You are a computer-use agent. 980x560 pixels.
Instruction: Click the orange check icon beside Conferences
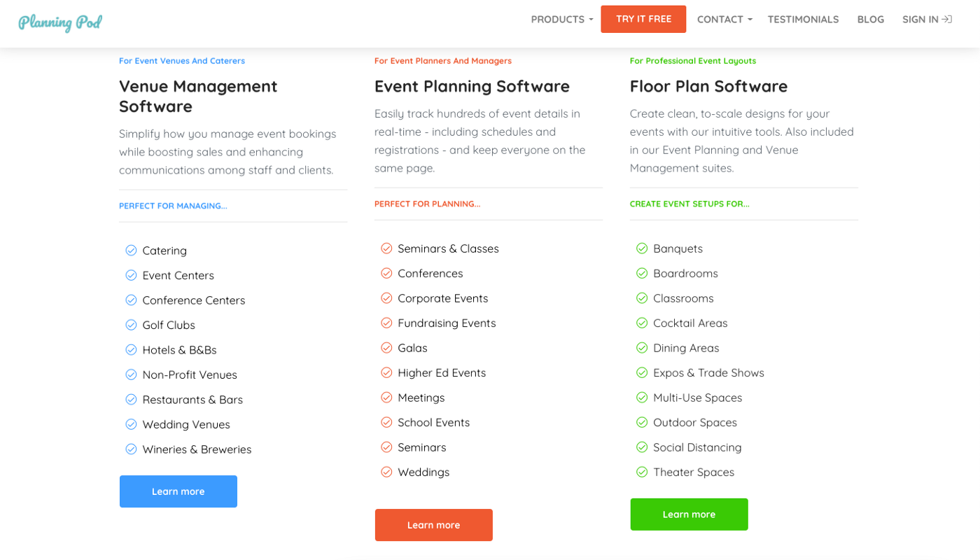click(386, 273)
